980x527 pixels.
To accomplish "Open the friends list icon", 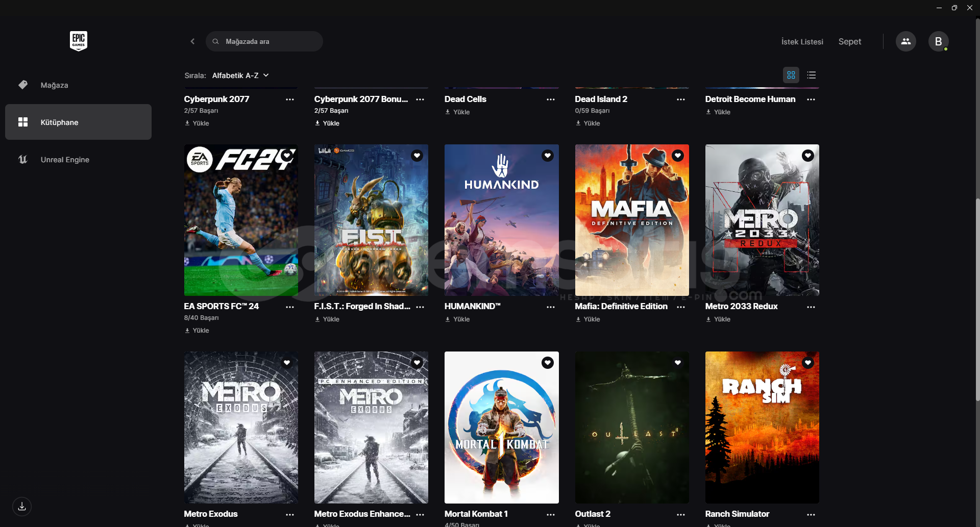I will (x=905, y=41).
